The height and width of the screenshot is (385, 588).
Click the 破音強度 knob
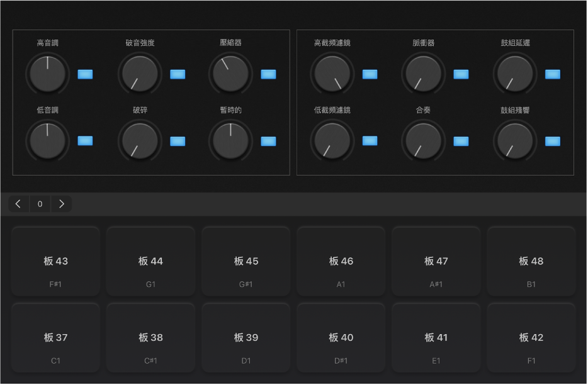[x=140, y=74]
